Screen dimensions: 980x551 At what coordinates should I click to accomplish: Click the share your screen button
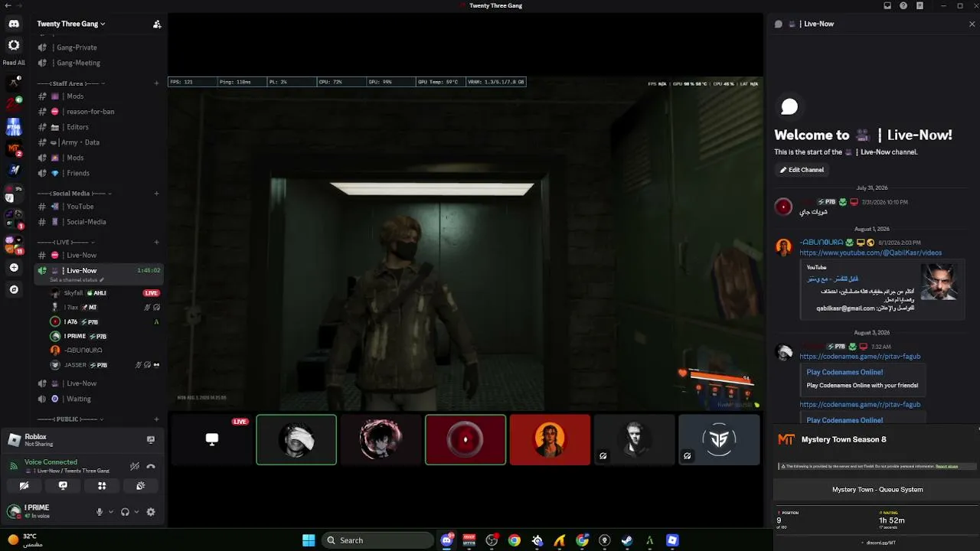point(63,485)
